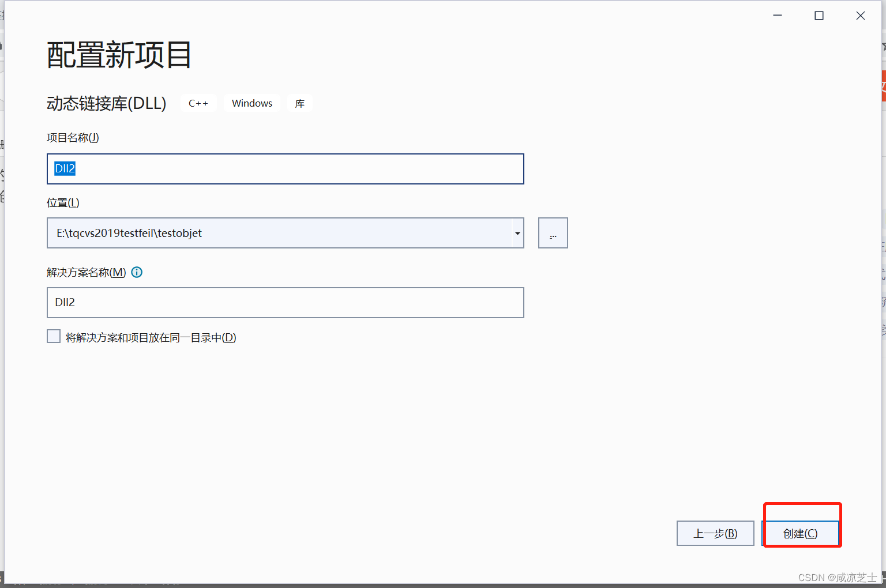Click the 配置新项目 title text

[x=119, y=55]
